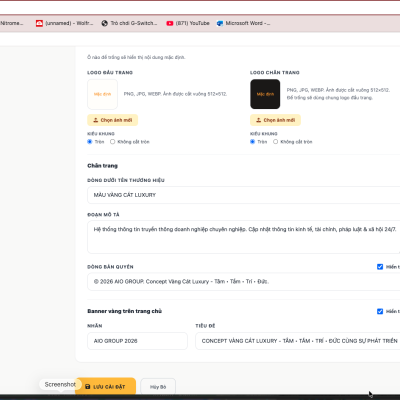Click the LOGO ĐẦU TRANG label
The height and width of the screenshot is (400, 400).
click(110, 72)
